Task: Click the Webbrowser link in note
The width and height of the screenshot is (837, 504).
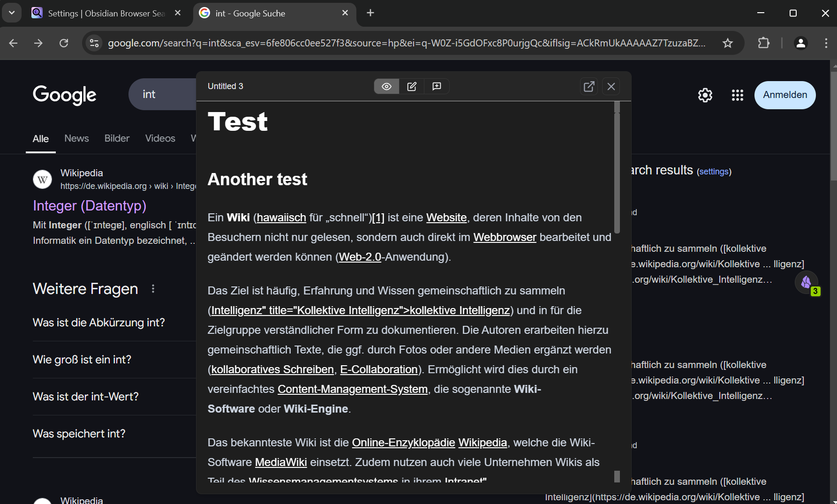Action: click(505, 237)
